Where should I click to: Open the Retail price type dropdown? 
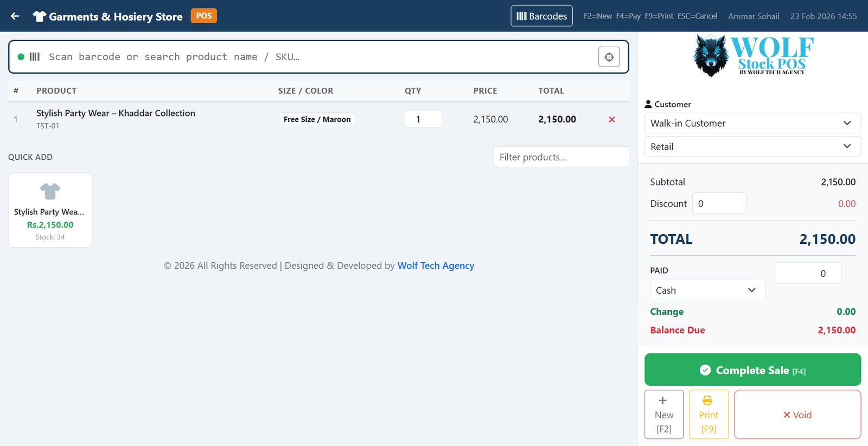(x=752, y=146)
